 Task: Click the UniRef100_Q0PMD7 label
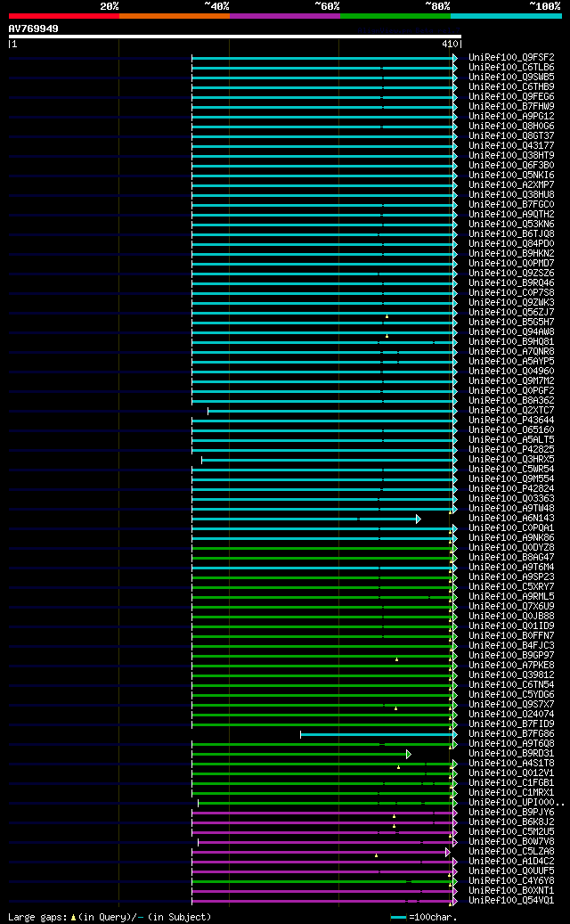[511, 264]
